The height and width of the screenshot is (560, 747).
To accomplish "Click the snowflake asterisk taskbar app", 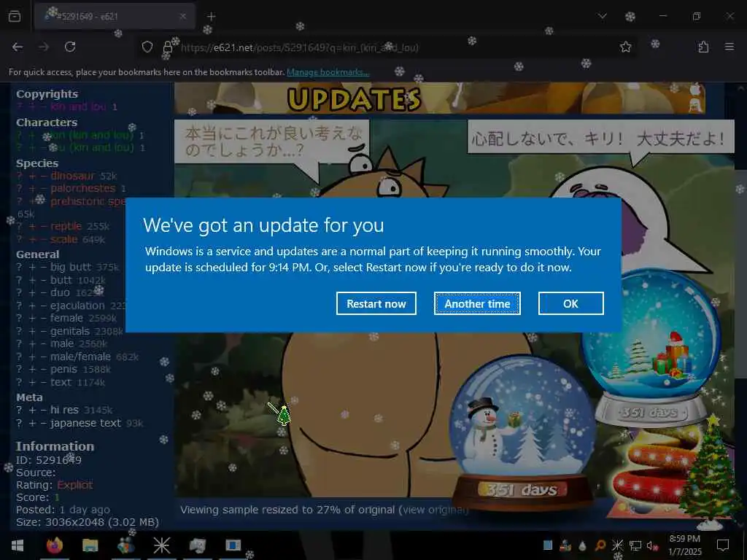I will pos(161,545).
